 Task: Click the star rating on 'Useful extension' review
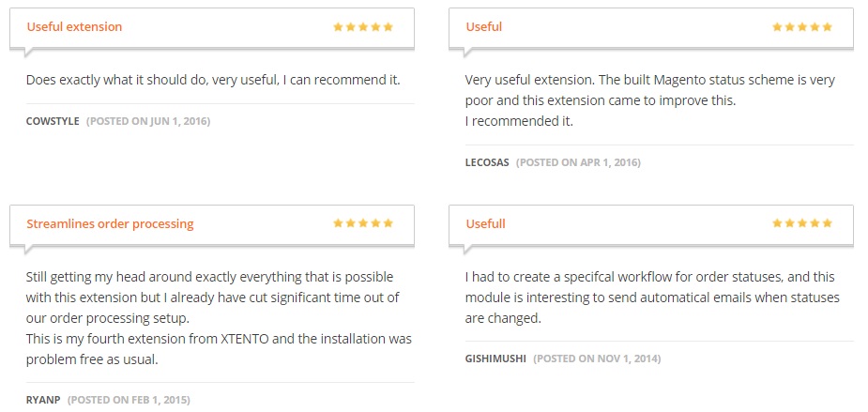pos(362,27)
